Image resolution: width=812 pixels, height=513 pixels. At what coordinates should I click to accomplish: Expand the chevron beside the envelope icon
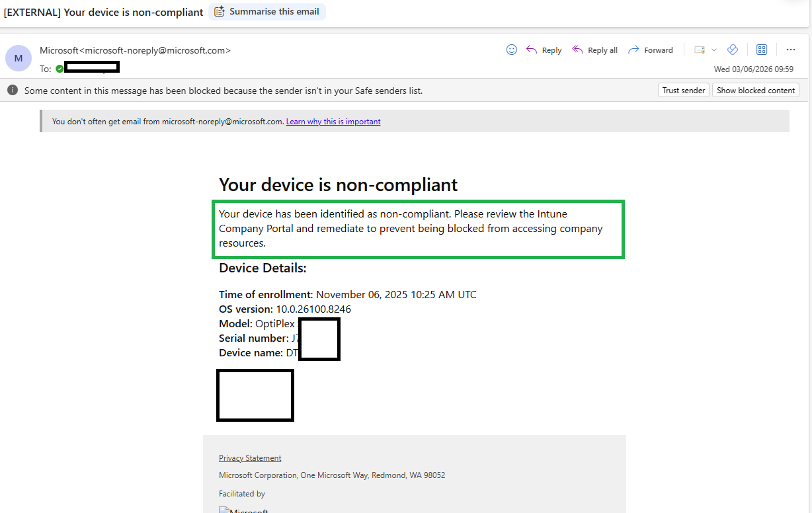pyautogui.click(x=714, y=50)
